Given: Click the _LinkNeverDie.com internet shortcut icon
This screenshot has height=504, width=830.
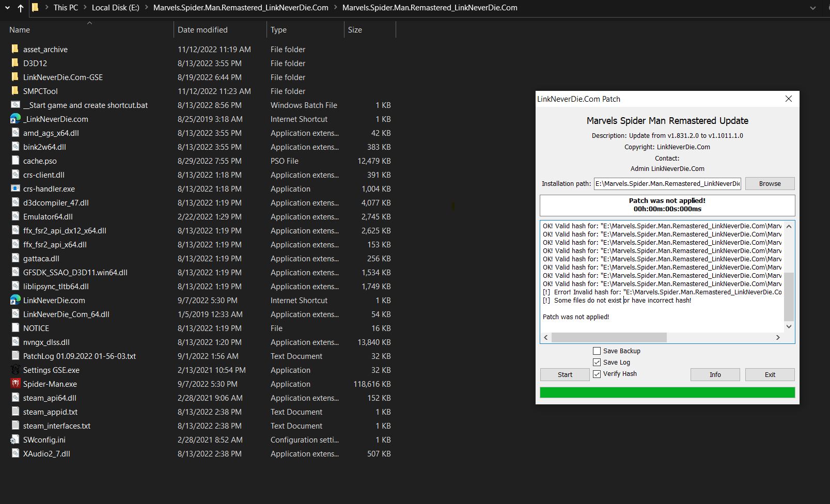Looking at the screenshot, I should tap(15, 119).
